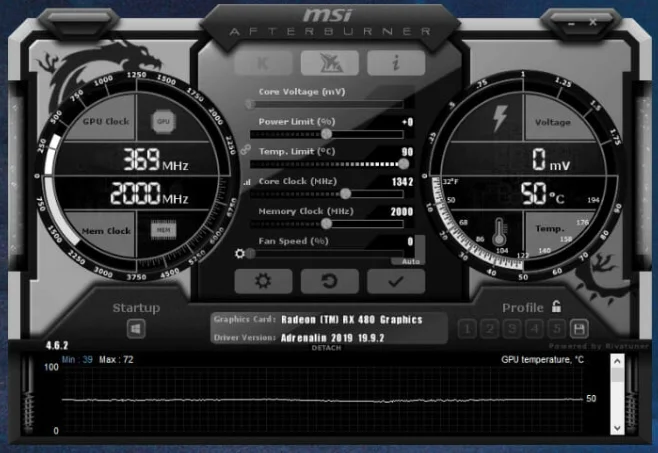Click the Core Voltage slider handle
The height and width of the screenshot is (453, 658).
click(250, 104)
